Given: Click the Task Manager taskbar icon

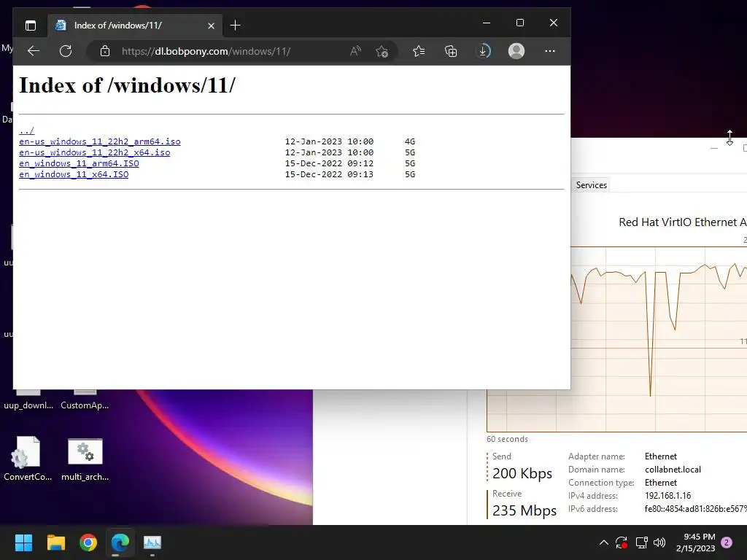Looking at the screenshot, I should click(x=152, y=542).
